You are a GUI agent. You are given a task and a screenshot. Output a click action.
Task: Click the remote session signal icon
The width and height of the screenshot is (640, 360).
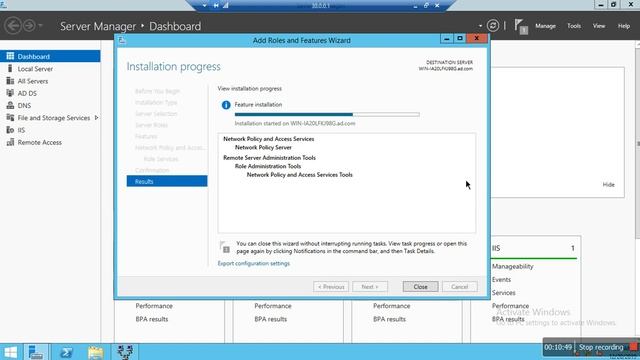pyautogui.click(x=225, y=5)
